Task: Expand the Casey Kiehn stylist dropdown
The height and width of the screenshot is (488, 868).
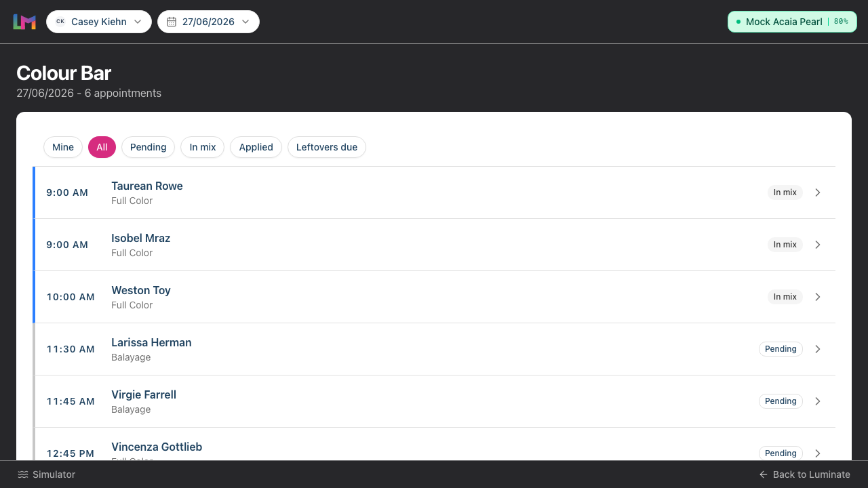Action: coord(99,22)
